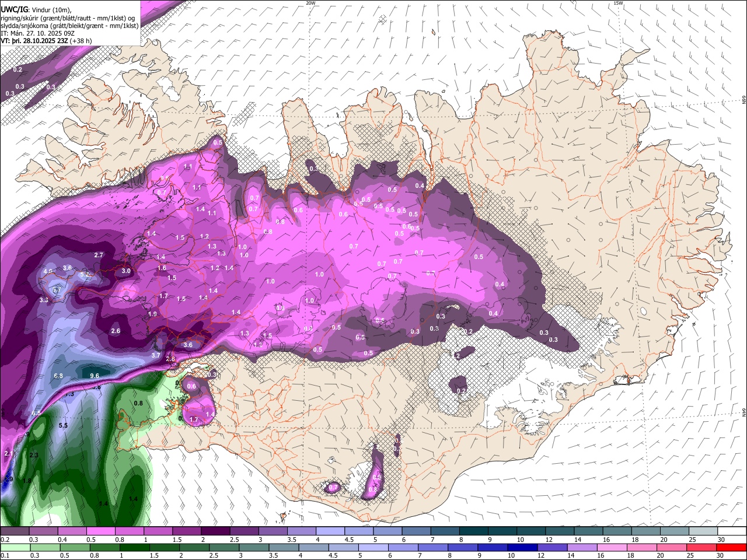Click the "1.6" value on the map
This screenshot has width=747, height=560.
(x=162, y=268)
